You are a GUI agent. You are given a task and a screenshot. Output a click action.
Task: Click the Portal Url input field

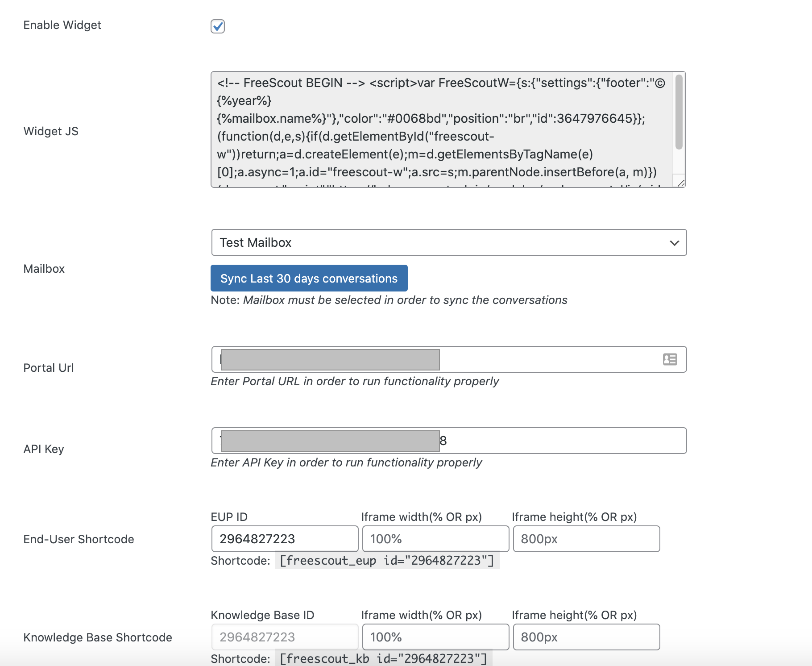449,359
